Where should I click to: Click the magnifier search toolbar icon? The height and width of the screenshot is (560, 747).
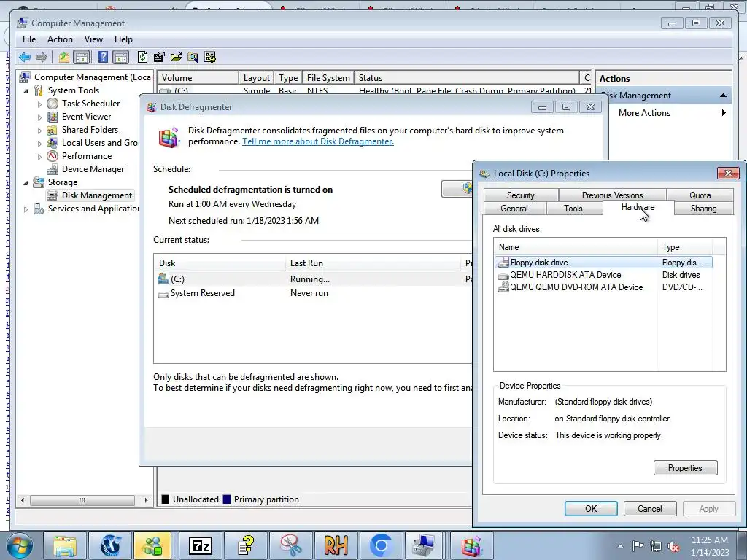tap(193, 58)
